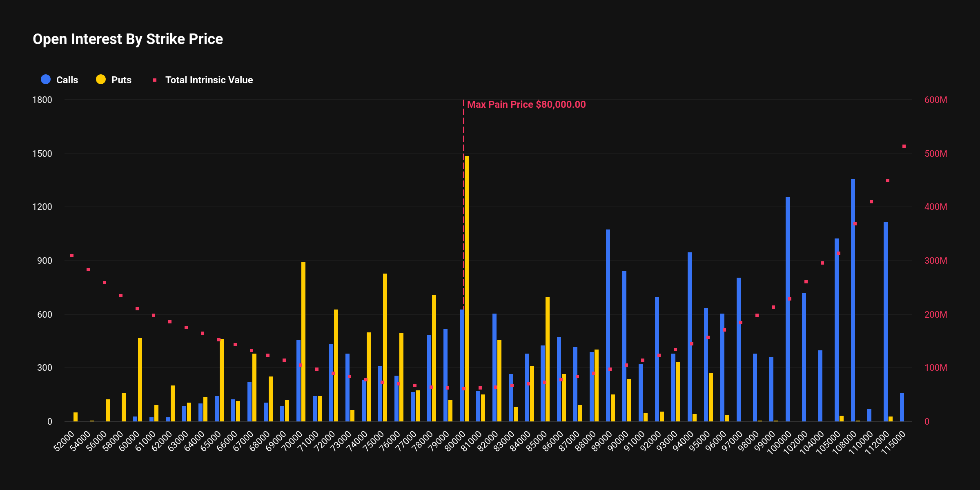Select the blue call bar at 112000
This screenshot has width=980, height=490.
(x=886, y=322)
